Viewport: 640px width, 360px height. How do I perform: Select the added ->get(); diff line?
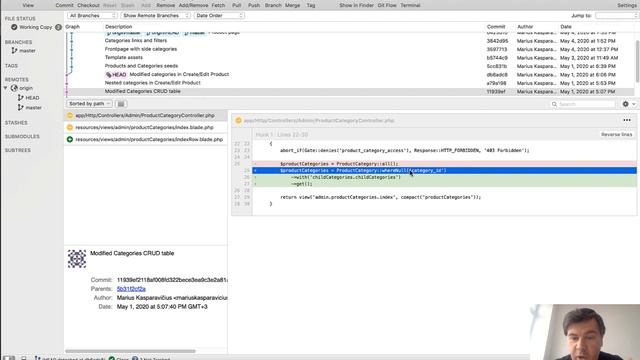point(444,184)
